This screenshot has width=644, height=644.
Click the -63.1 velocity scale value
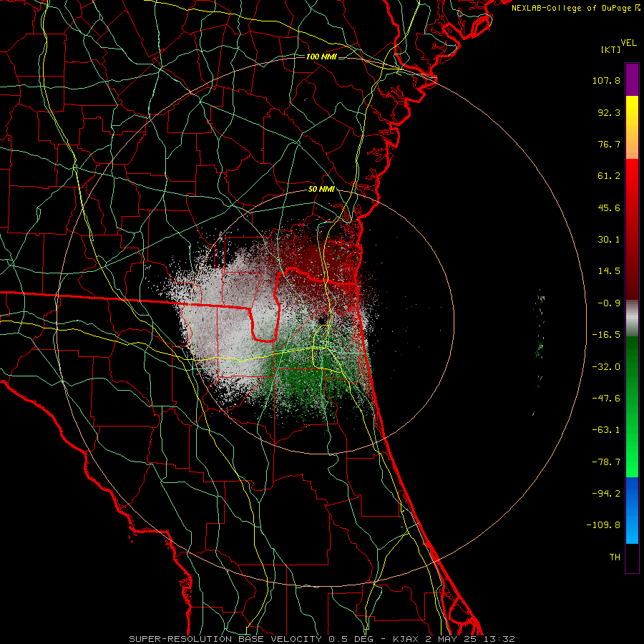click(606, 430)
